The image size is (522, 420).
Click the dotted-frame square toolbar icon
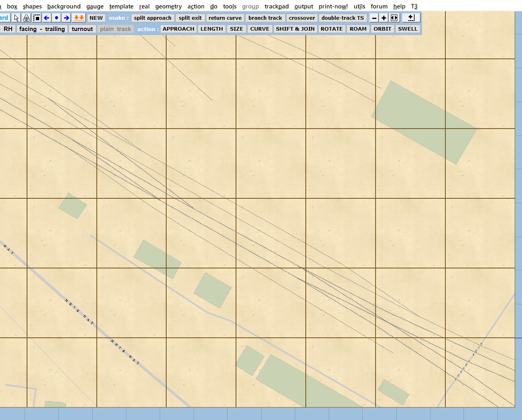tap(36, 18)
